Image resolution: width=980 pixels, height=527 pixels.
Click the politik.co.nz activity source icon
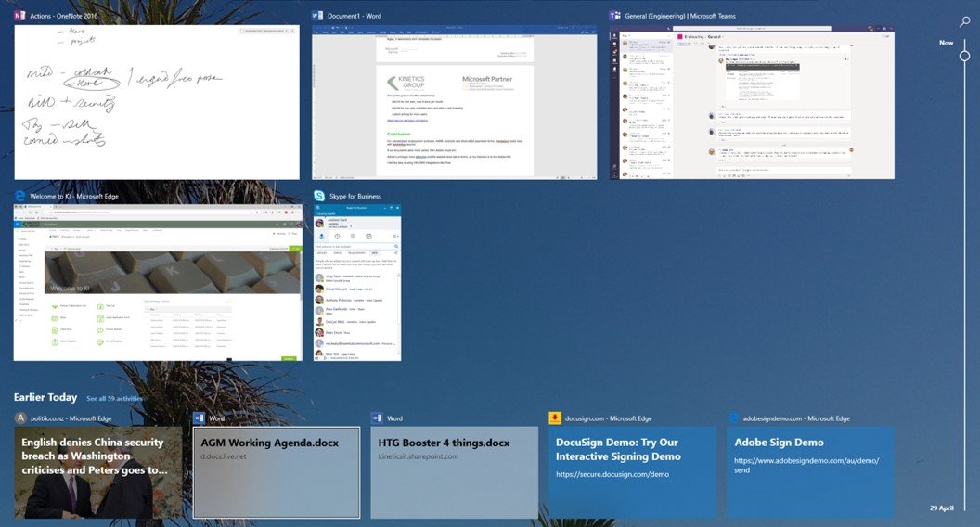(x=20, y=418)
